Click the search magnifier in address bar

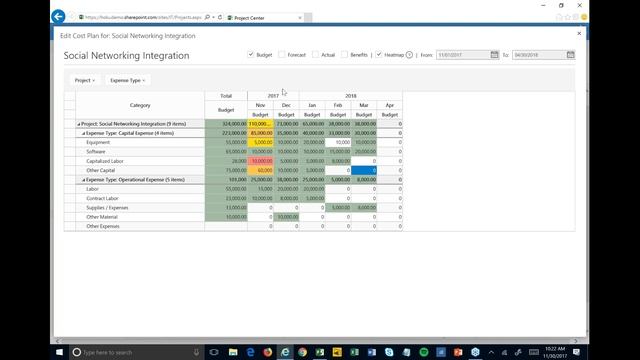207,18
